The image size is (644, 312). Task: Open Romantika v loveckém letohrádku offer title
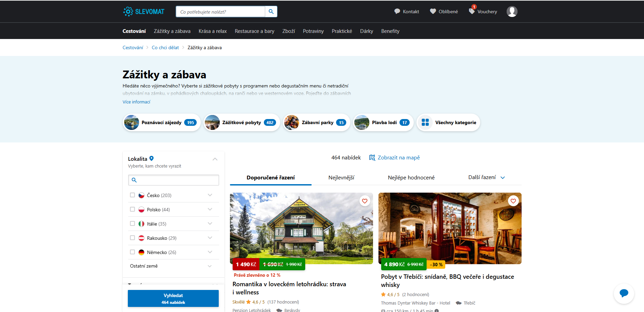tap(289, 288)
